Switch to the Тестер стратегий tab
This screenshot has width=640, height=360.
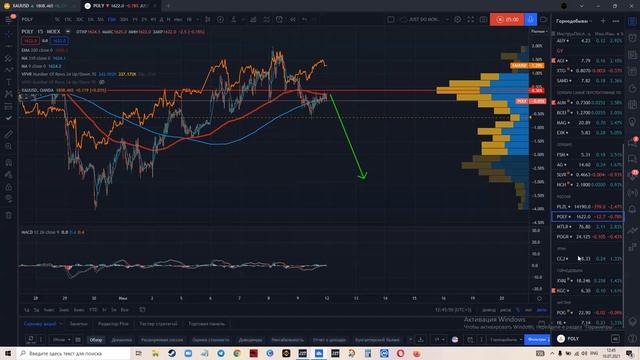[x=158, y=324]
